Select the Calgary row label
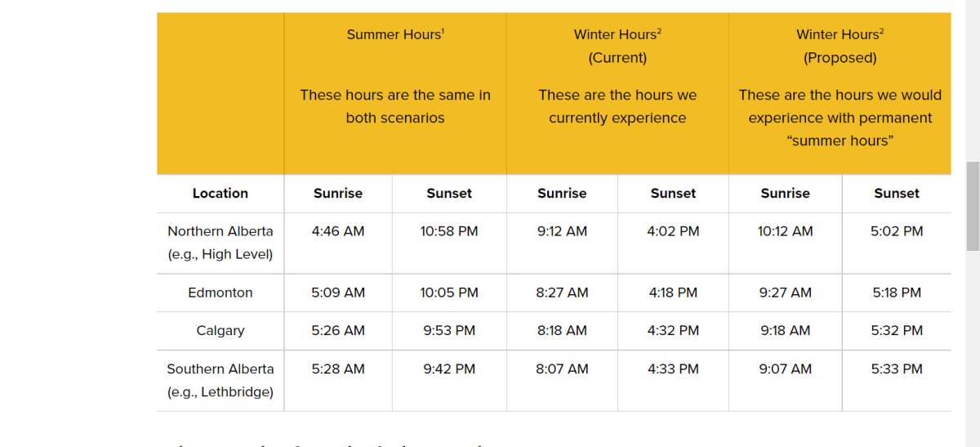Screen dimensions: 980x447 pos(220,331)
